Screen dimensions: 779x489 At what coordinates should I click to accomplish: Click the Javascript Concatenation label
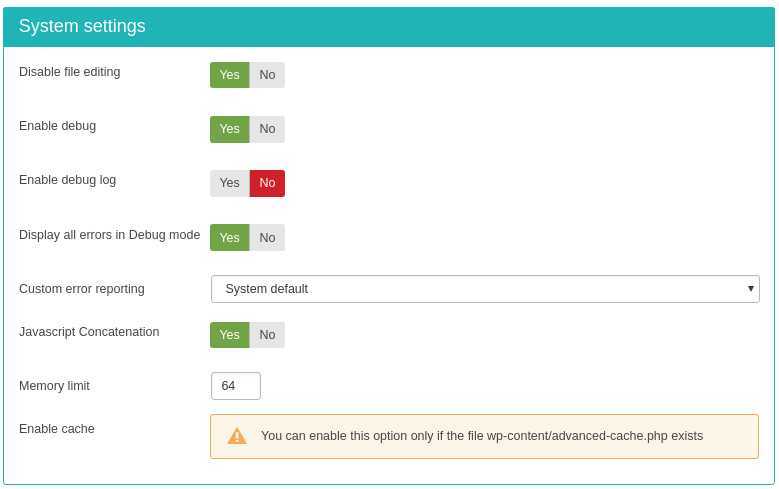coord(89,332)
